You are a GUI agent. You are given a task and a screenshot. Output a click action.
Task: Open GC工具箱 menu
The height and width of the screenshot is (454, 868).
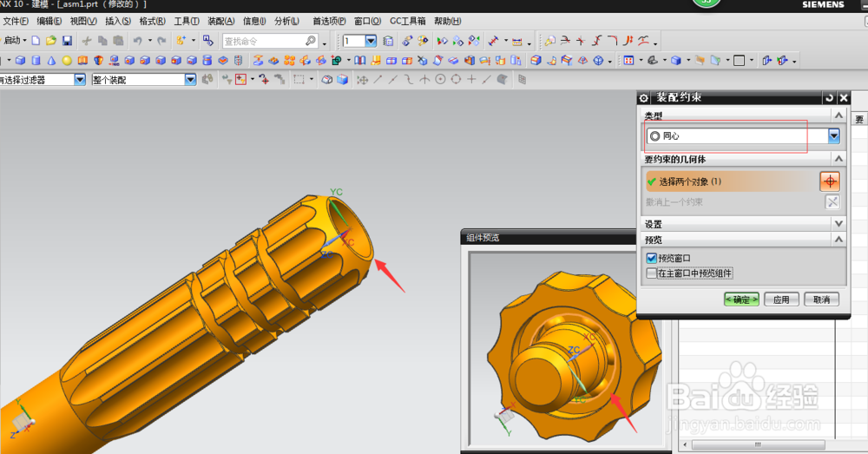pos(407,21)
